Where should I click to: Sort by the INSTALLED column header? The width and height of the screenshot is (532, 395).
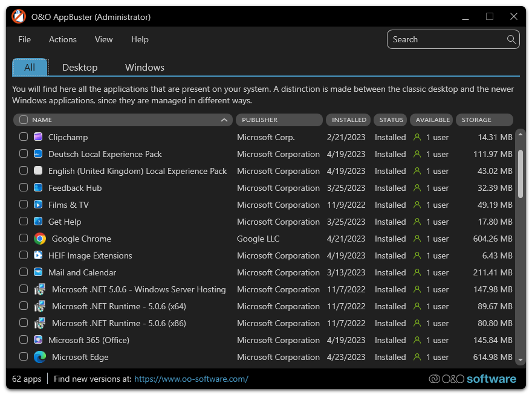[x=348, y=120]
